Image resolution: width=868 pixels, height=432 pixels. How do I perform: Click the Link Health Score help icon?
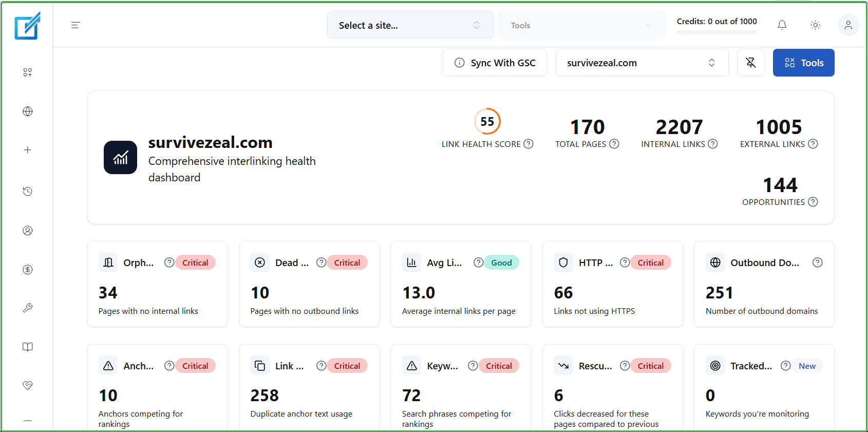point(529,144)
